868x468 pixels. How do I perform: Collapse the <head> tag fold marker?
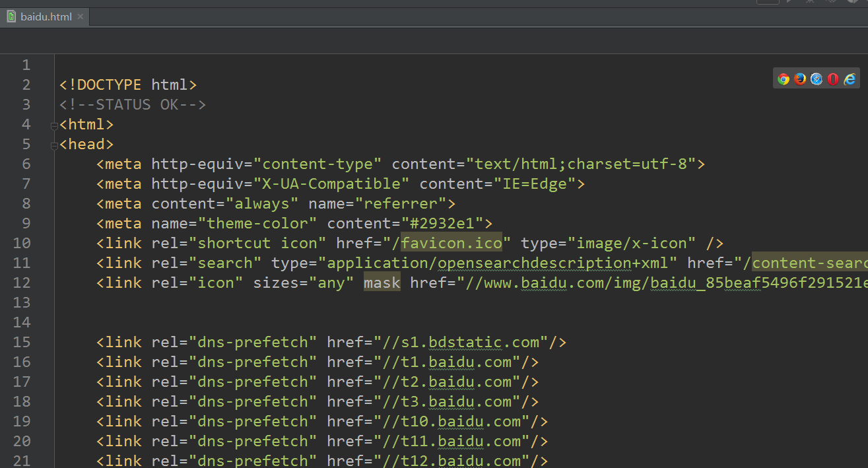[54, 146]
